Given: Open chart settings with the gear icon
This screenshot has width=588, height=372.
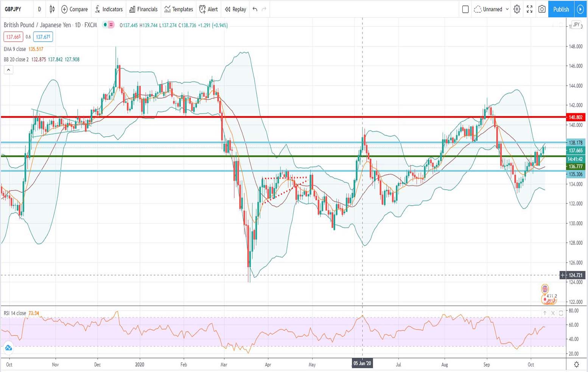Looking at the screenshot, I should click(x=517, y=9).
